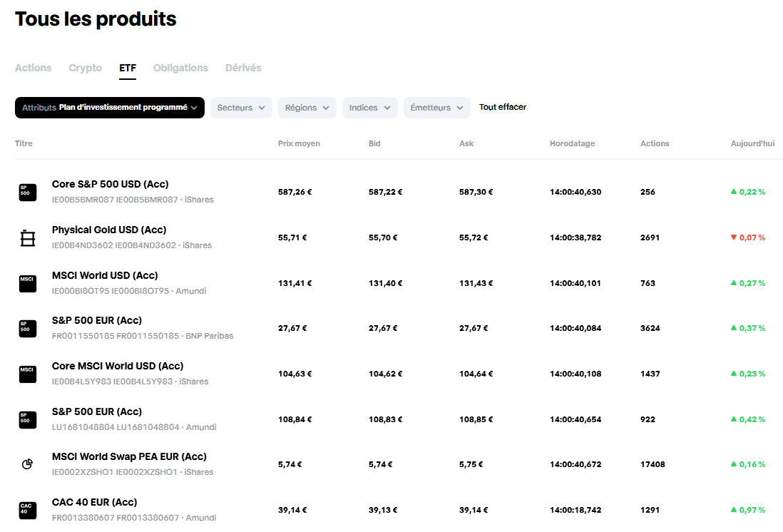The image size is (783, 532).
Task: Click the BNP Paribas S&P 500 EUR icon
Action: 27,328
